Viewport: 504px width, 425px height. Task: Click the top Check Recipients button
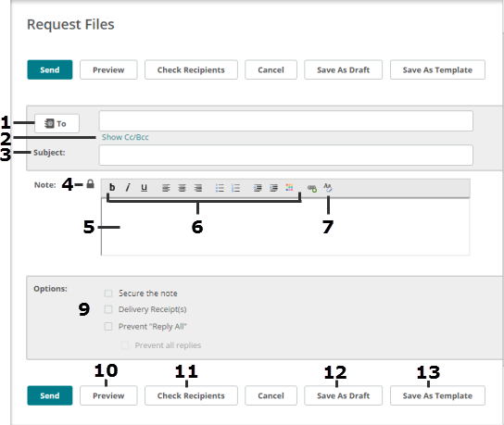point(191,69)
